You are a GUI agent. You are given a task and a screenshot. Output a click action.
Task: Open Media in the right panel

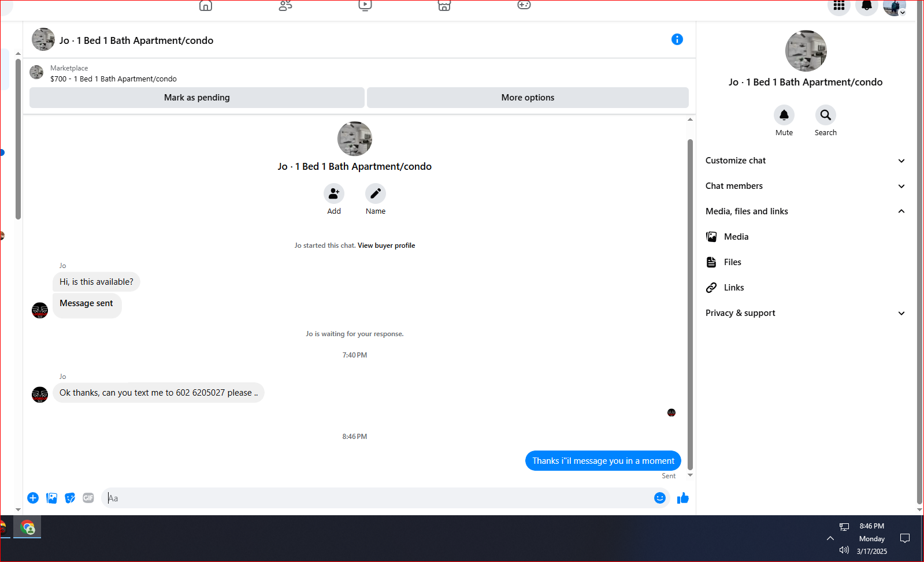pos(806,237)
